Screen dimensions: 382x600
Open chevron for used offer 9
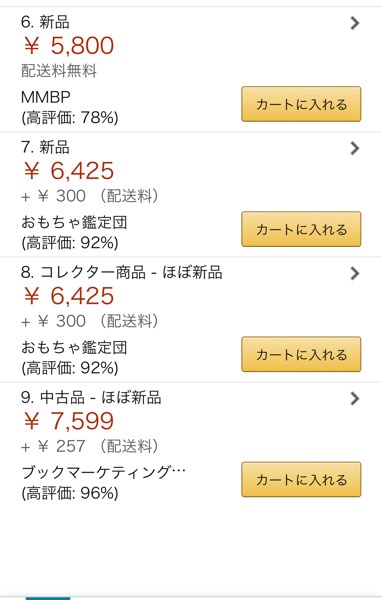coord(355,398)
